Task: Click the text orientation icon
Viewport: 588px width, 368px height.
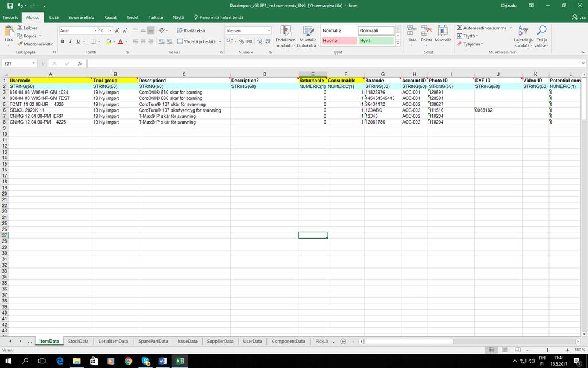Action: (x=161, y=30)
